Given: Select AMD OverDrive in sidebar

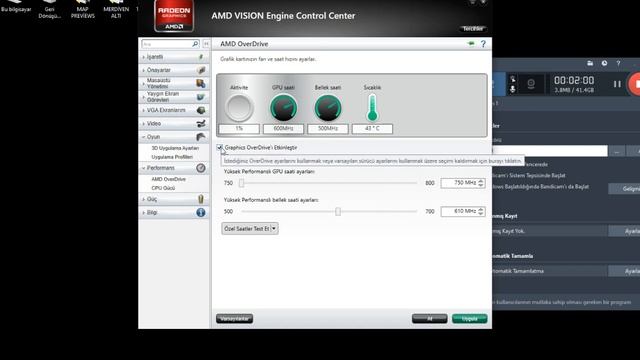Looking at the screenshot, I should (x=169, y=179).
